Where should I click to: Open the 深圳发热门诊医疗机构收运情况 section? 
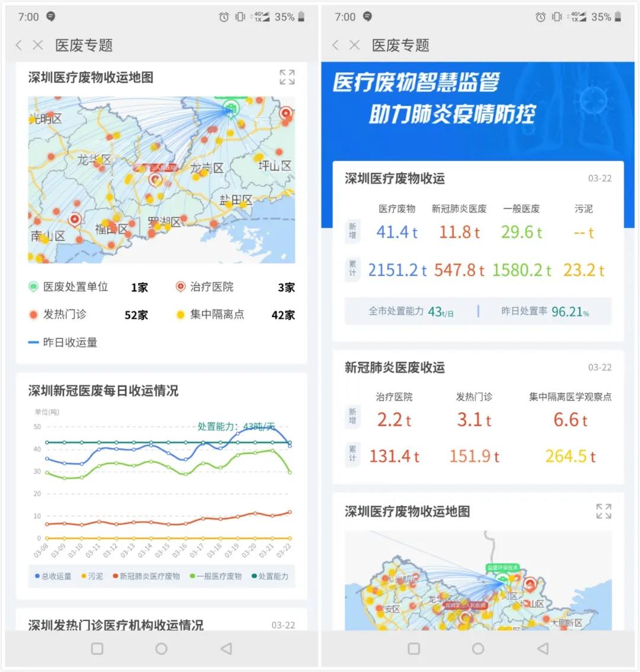pos(116,625)
